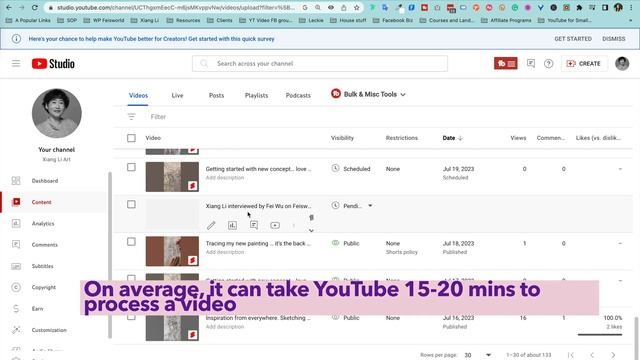Click the browser back arrow

(x=9, y=7)
